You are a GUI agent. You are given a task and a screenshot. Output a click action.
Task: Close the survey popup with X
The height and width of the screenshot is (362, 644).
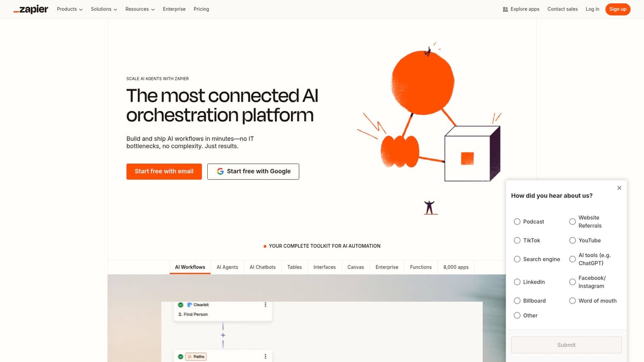(619, 188)
